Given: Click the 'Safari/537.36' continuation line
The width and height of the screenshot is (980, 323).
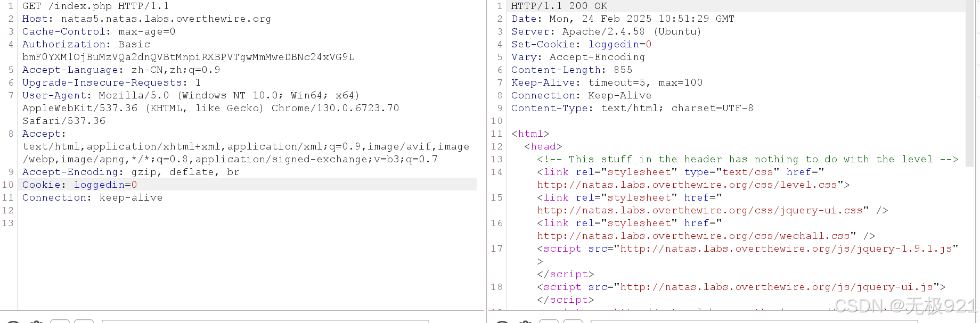Looking at the screenshot, I should 63,121.
